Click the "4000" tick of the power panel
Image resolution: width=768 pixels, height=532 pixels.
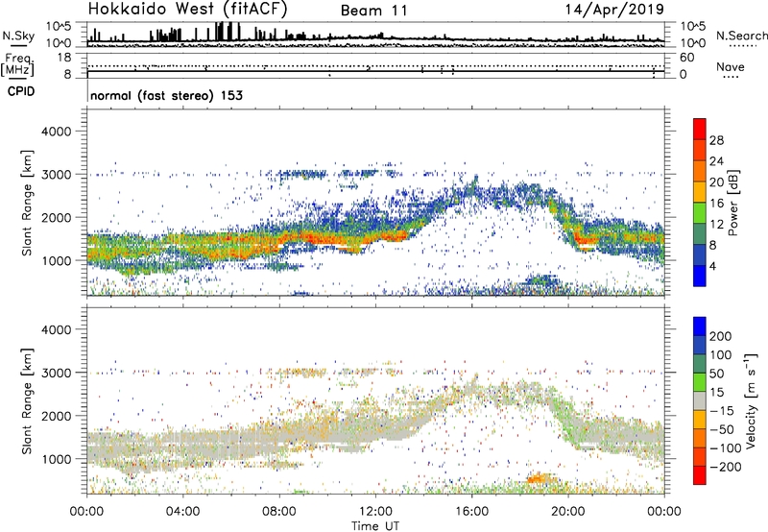57,132
